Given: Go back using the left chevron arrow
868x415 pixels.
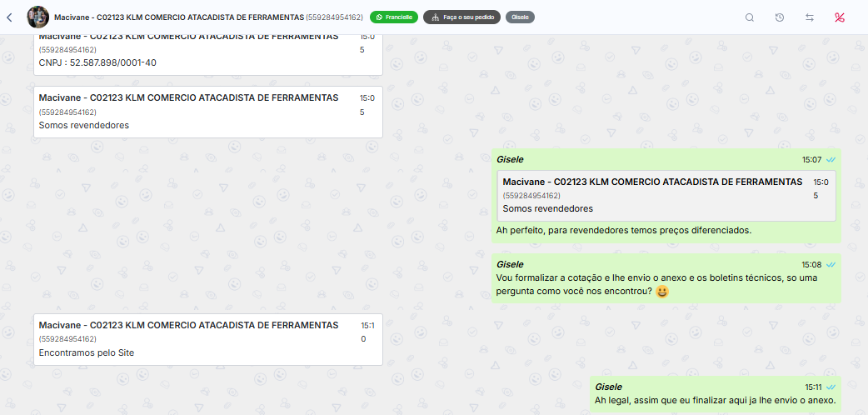Looking at the screenshot, I should pos(9,17).
